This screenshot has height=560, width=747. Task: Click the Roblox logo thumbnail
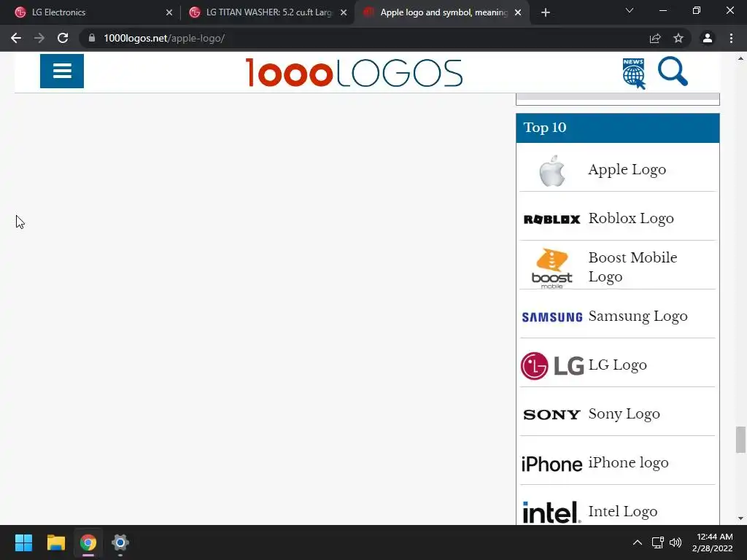coord(552,219)
